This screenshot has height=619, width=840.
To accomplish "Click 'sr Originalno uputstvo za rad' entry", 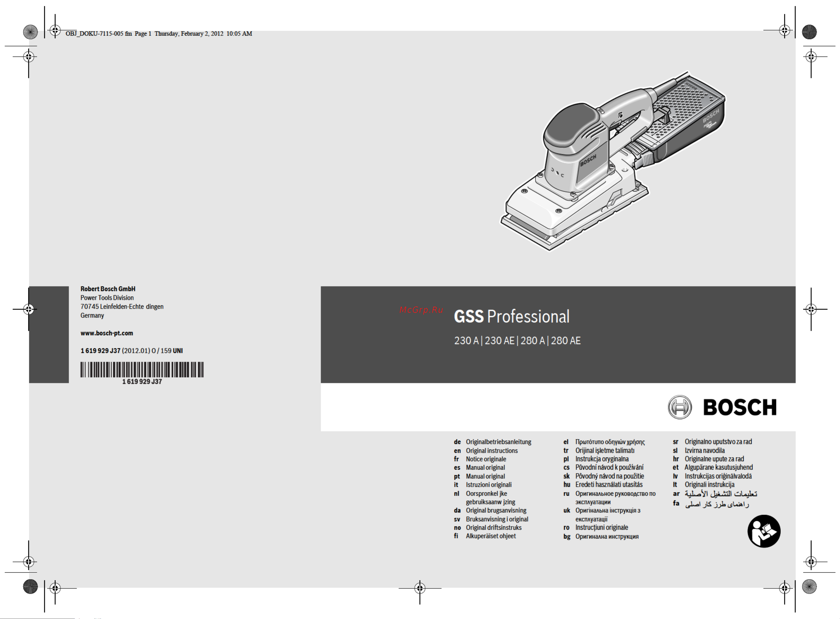I will coord(712,442).
